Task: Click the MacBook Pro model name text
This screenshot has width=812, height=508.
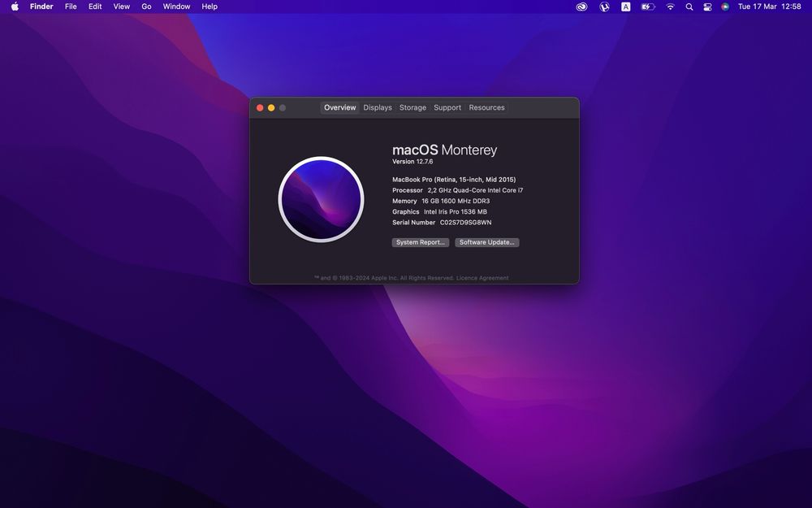Action: pos(454,180)
